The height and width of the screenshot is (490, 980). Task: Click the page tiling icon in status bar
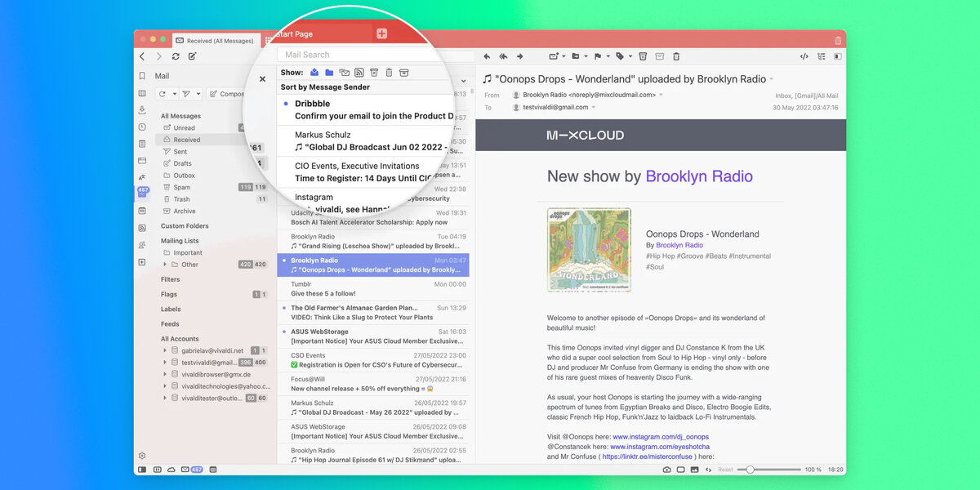(681, 470)
